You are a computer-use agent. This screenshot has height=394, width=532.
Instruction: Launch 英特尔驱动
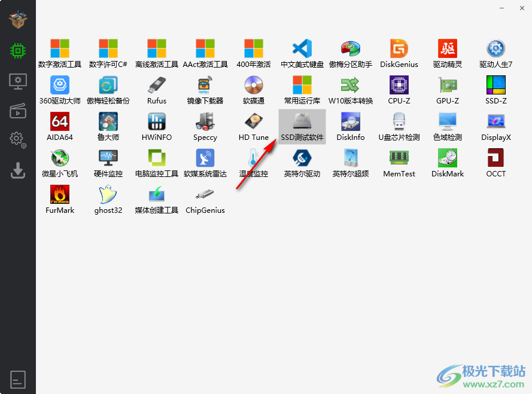(302, 163)
